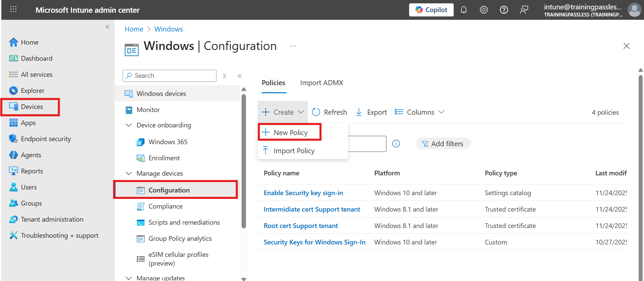Viewport: 644px width, 281px height.
Task: Click the user account avatar
Action: tap(634, 10)
